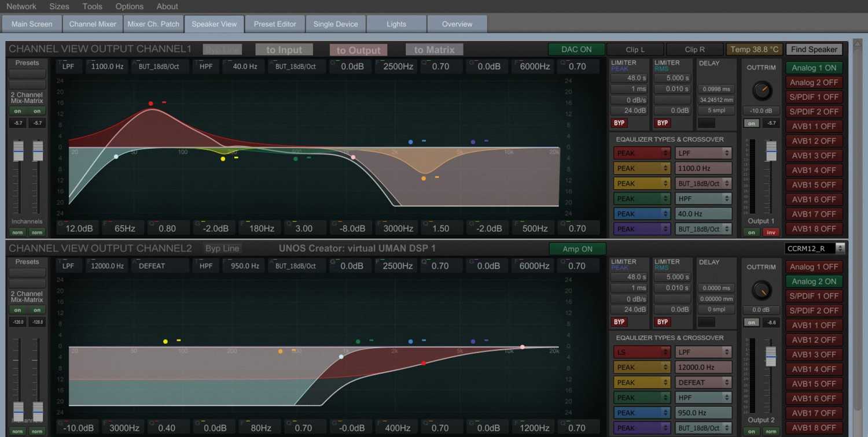Click the to Output button
Image resolution: width=868 pixels, height=437 pixels.
pyautogui.click(x=359, y=50)
